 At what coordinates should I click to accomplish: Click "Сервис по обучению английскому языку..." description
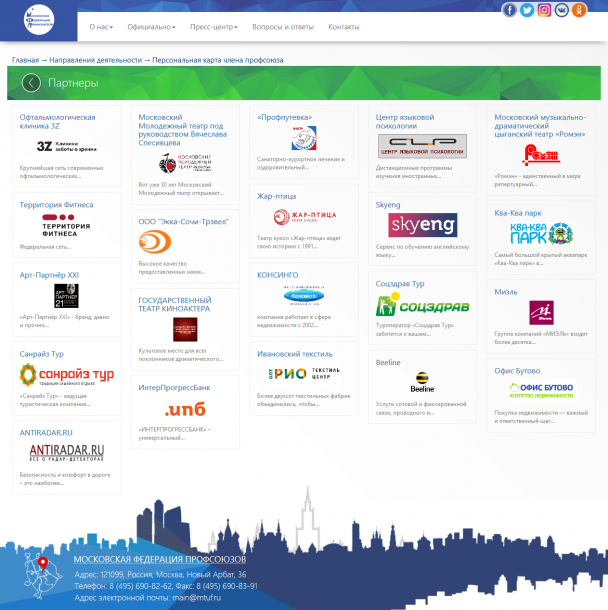[422, 251]
